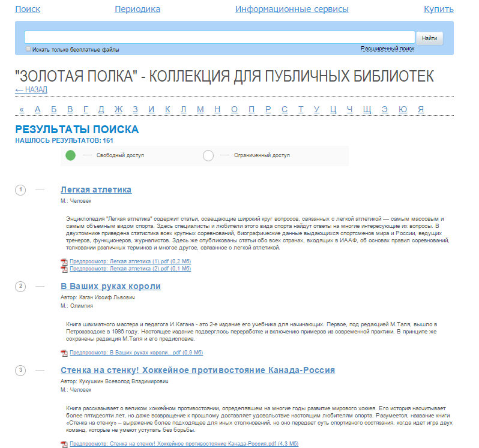
Task: Filter by letter Ю
Action: click(x=403, y=109)
